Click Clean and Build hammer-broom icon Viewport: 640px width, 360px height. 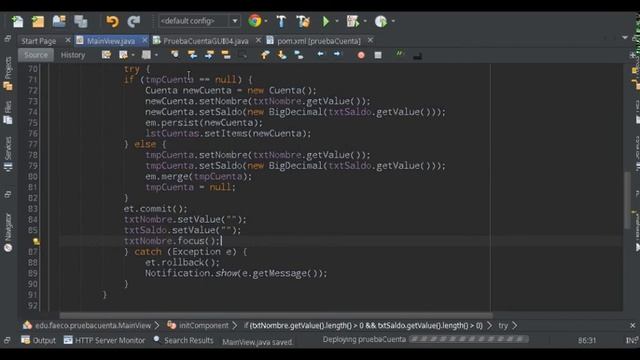[x=303, y=21]
